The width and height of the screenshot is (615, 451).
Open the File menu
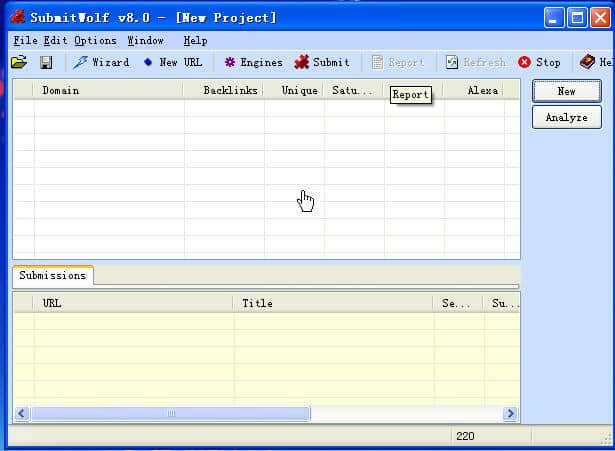pyautogui.click(x=25, y=40)
